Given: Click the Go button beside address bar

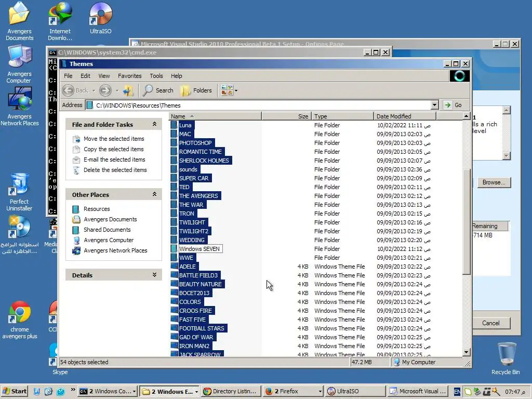Looking at the screenshot, I should tap(453, 105).
